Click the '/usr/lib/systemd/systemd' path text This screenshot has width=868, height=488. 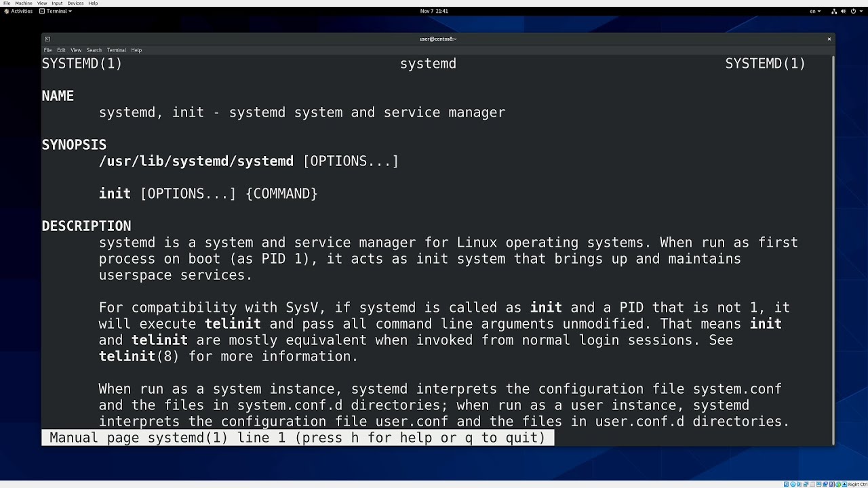tap(196, 161)
